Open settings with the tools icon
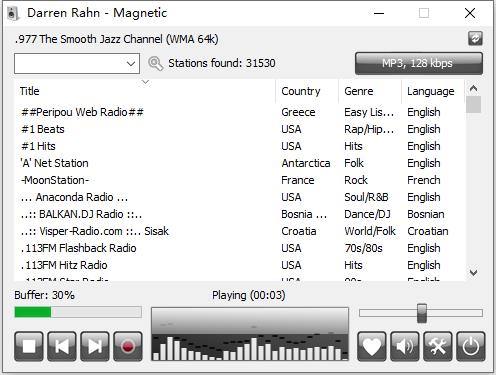Image resolution: width=496 pixels, height=375 pixels. [438, 346]
